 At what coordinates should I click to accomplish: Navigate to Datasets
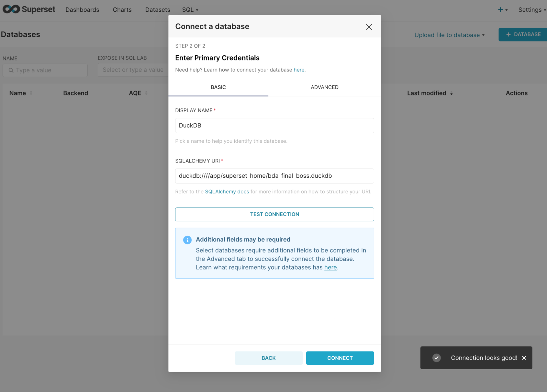(x=158, y=10)
